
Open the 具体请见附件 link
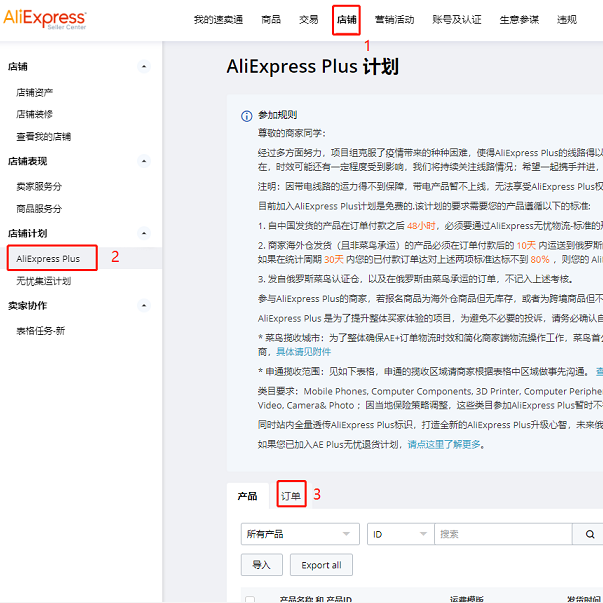pyautogui.click(x=303, y=351)
